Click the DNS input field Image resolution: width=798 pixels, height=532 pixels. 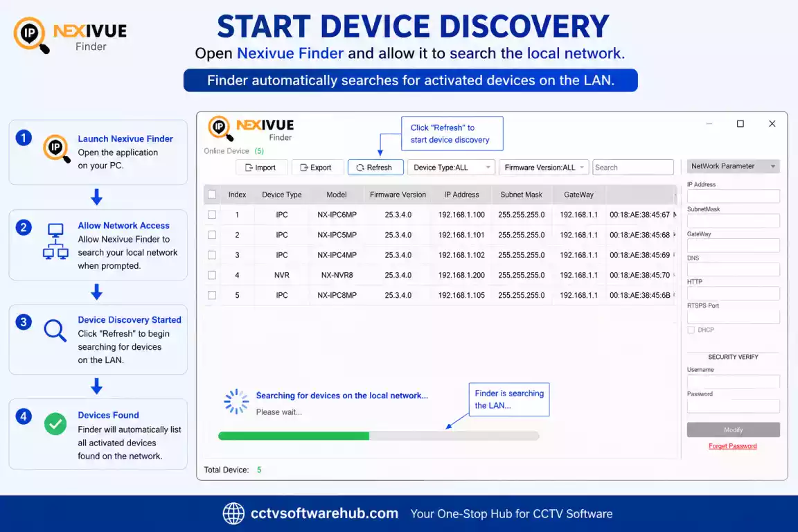point(734,269)
